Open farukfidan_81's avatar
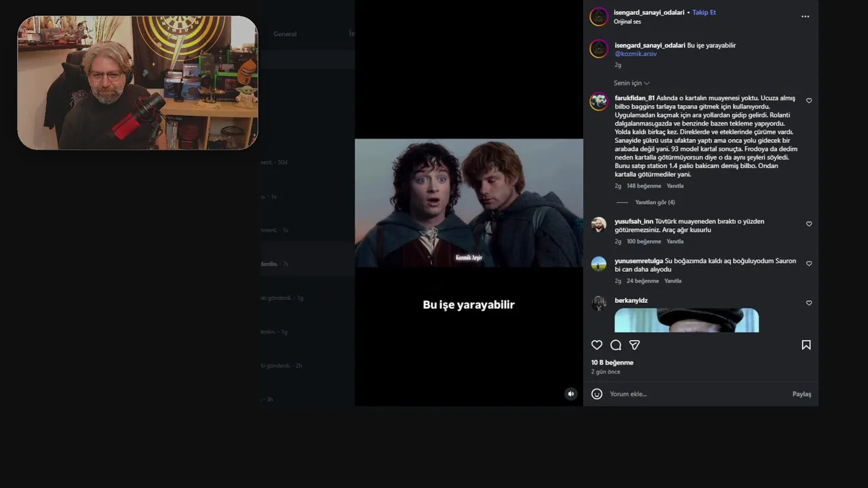 pyautogui.click(x=599, y=102)
